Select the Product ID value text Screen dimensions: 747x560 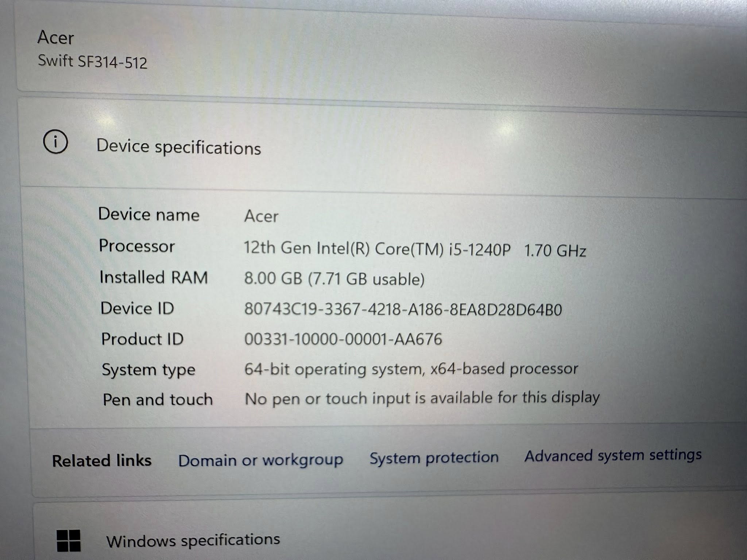point(343,339)
